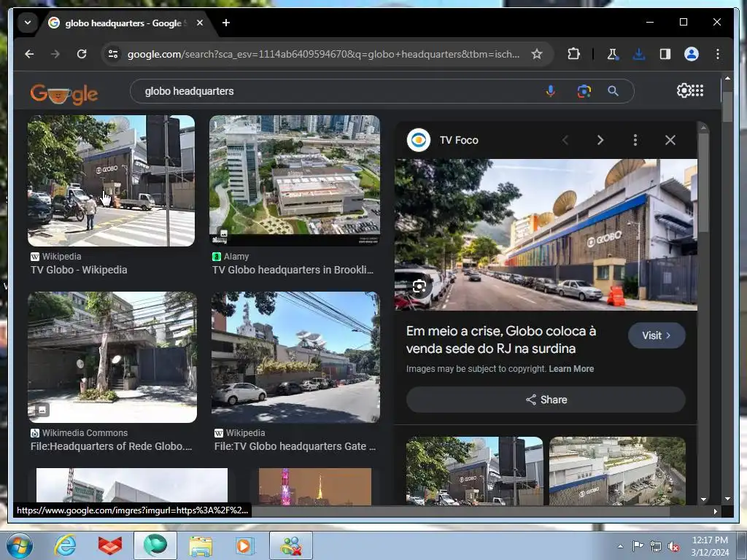This screenshot has height=560, width=747.
Task: Open the Google apps grid
Action: point(697,90)
